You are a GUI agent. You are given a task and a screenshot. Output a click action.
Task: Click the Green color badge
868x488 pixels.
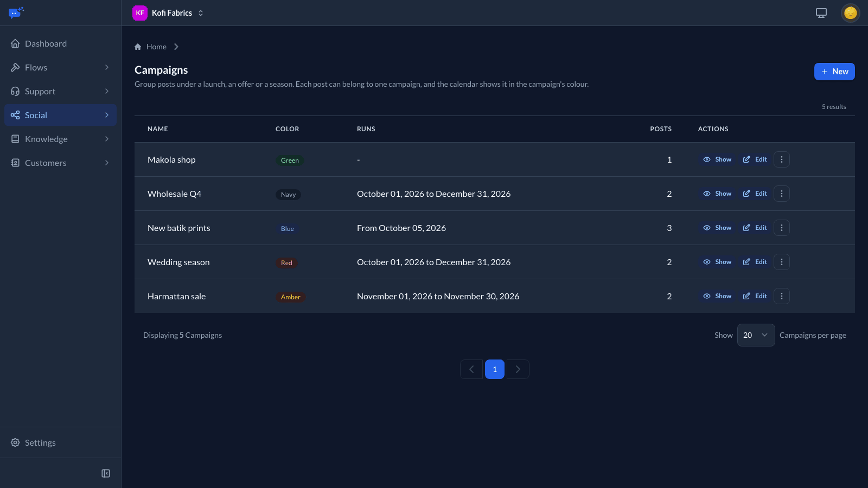pyautogui.click(x=290, y=160)
